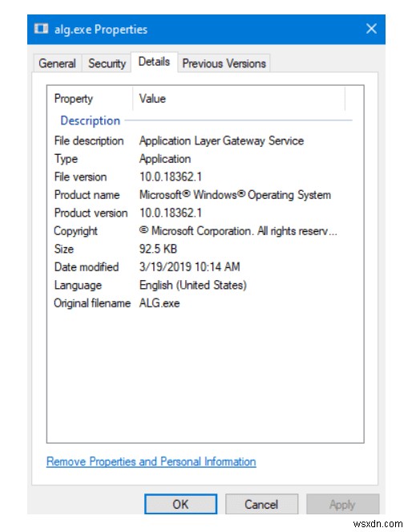Screen dimensions: 412x532
Task: Click the Microsoft Corporation copyright value
Action: coord(238,231)
